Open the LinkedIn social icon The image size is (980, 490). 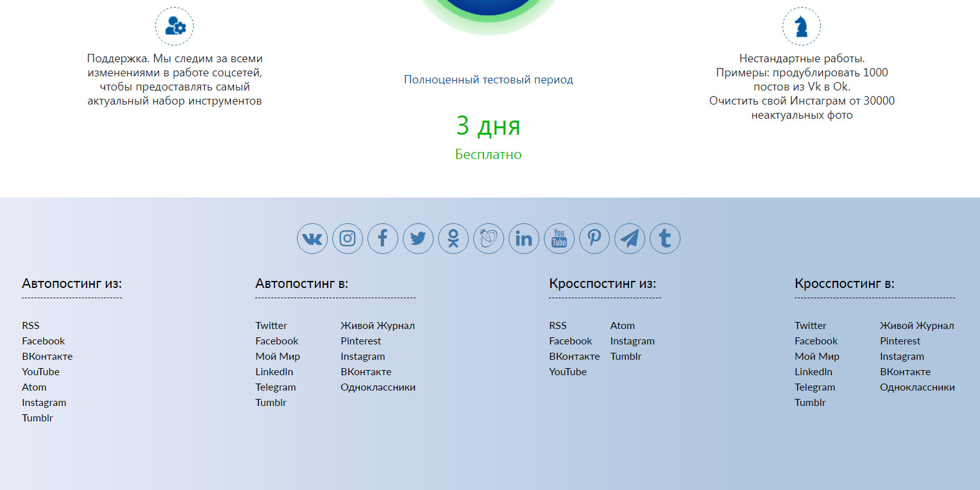coord(524,239)
